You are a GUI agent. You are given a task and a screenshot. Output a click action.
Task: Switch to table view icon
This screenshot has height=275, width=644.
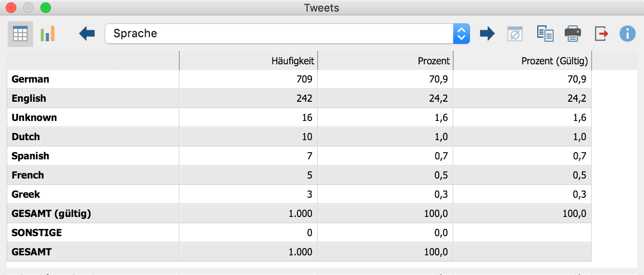coord(20,34)
